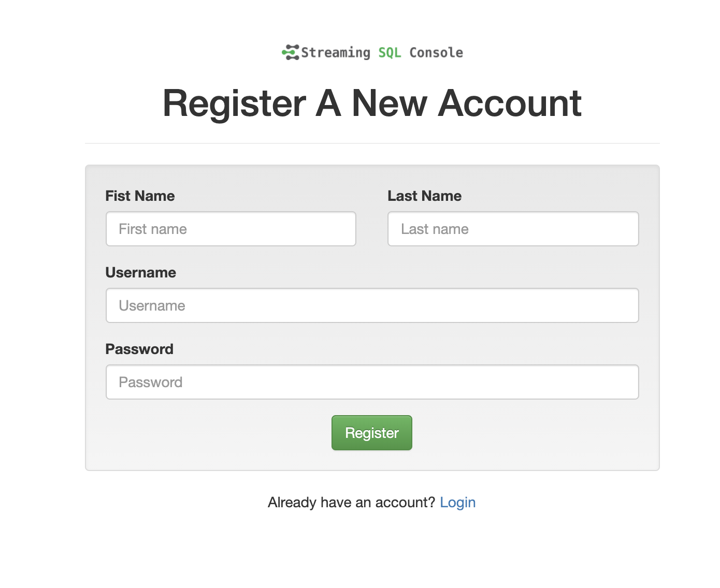Viewport: 720px width, 588px height.
Task: Focus the Last name input field
Action: coord(513,229)
